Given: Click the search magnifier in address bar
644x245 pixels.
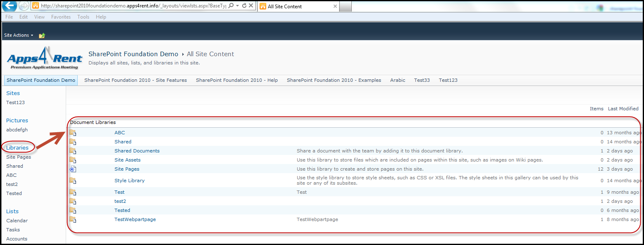Looking at the screenshot, I should coord(231,6).
